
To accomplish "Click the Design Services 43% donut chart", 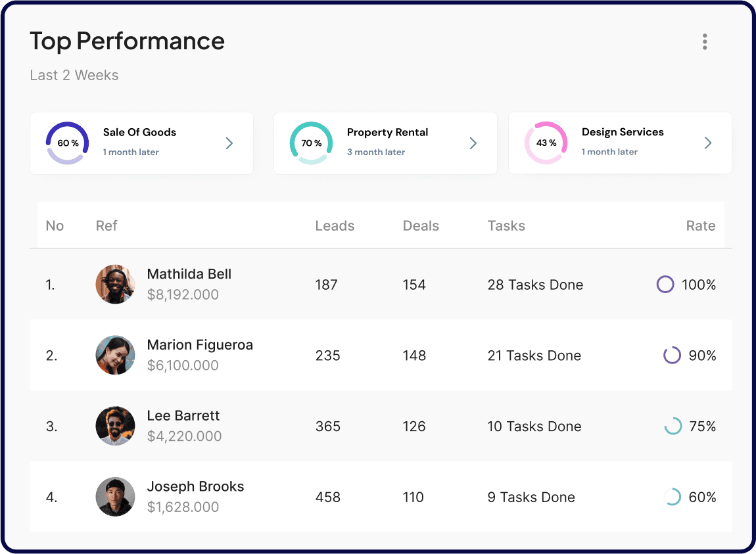I will [546, 143].
